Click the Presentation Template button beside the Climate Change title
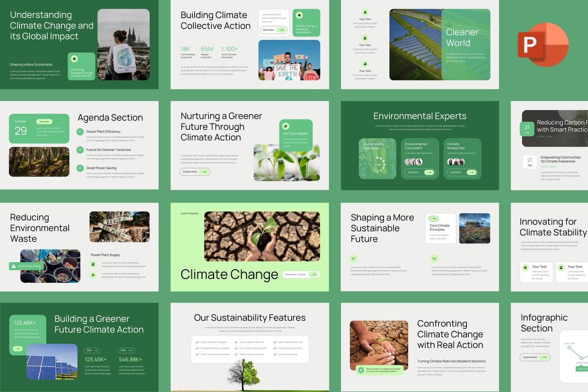The image size is (588, 392). pyautogui.click(x=301, y=274)
